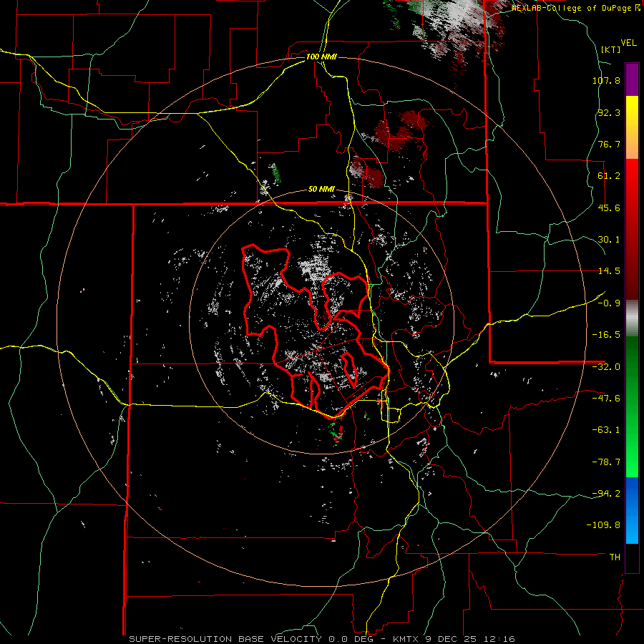Click the NEXLAB-College of DuPage watermark text

click(x=574, y=8)
